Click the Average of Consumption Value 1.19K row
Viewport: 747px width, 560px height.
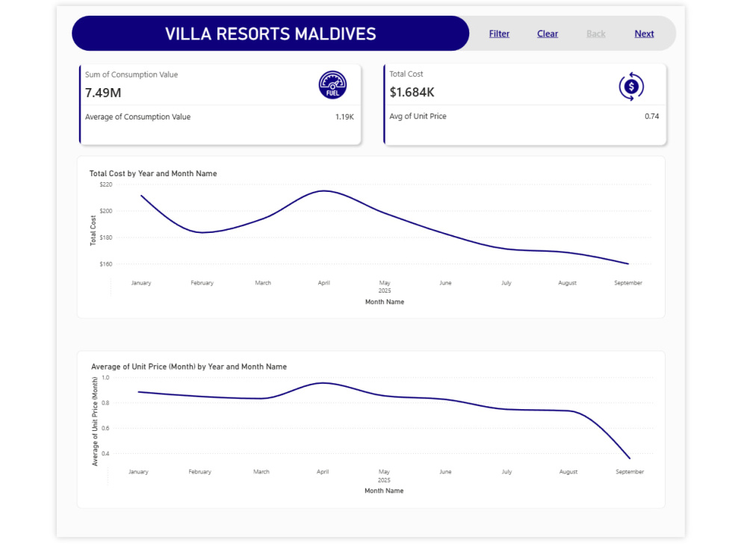(x=220, y=117)
